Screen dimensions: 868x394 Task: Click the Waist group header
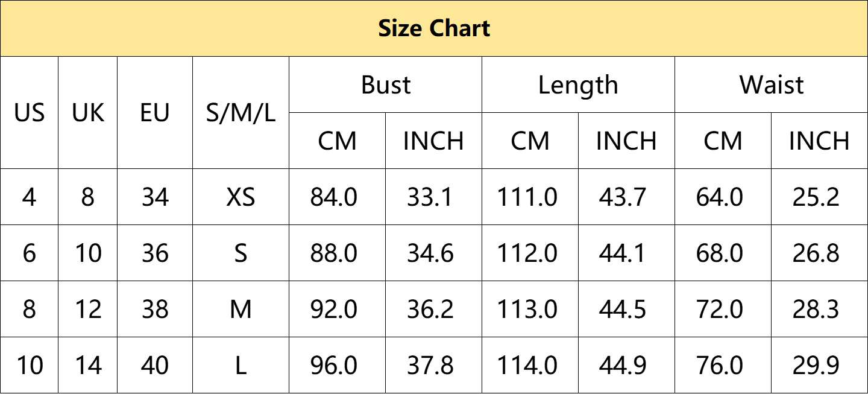point(772,84)
